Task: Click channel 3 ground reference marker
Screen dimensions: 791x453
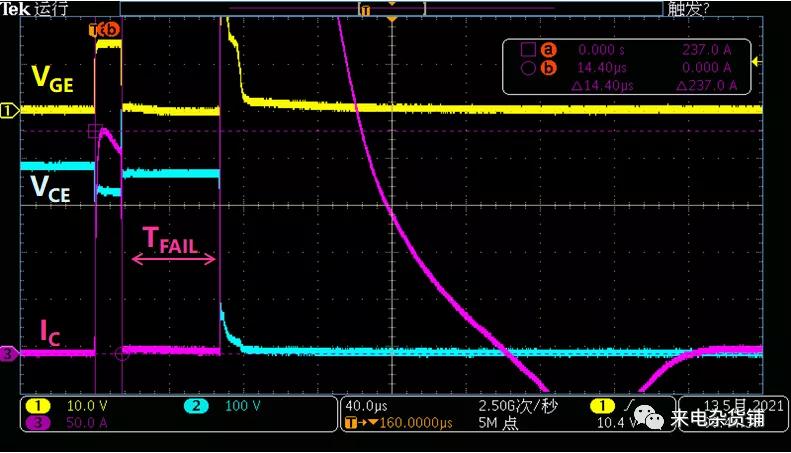Action: 9,353
